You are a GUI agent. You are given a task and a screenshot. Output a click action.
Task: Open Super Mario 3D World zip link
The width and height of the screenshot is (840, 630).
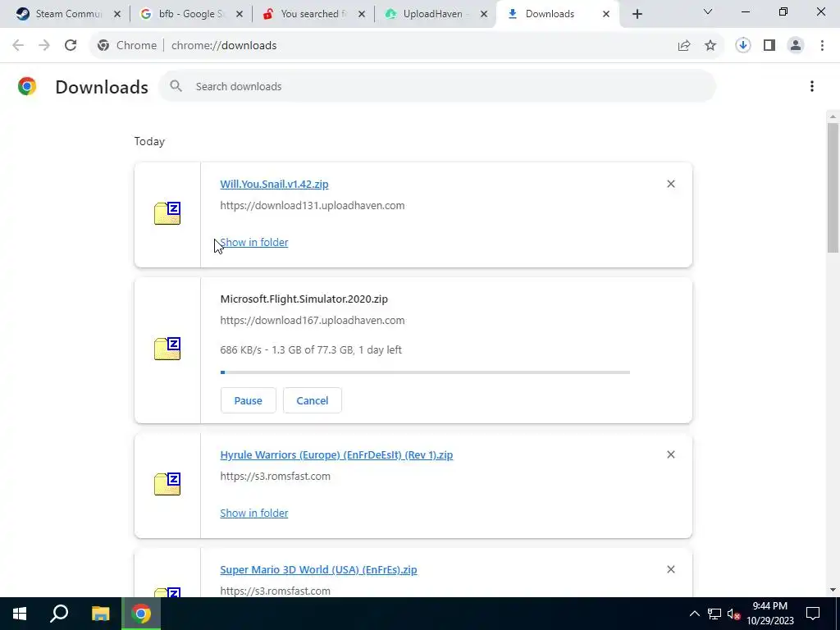coord(318,569)
